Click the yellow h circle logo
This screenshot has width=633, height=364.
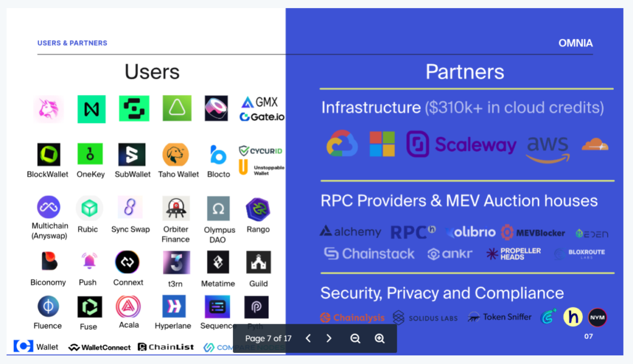tap(573, 317)
